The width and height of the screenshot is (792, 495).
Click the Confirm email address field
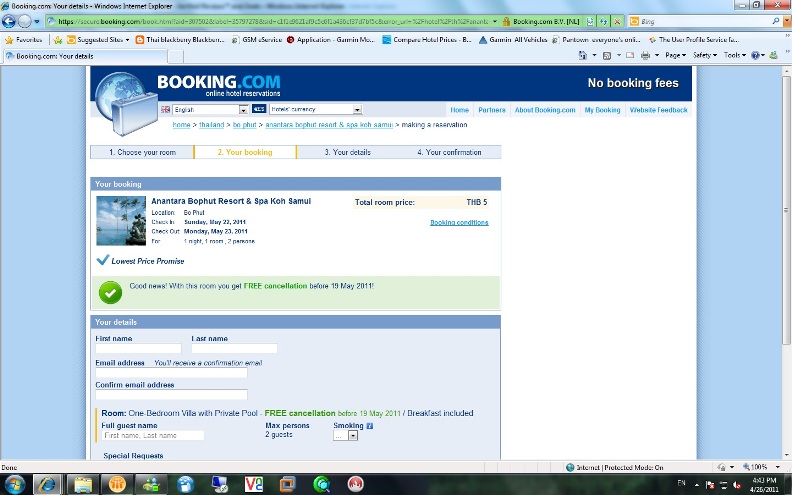pos(171,394)
